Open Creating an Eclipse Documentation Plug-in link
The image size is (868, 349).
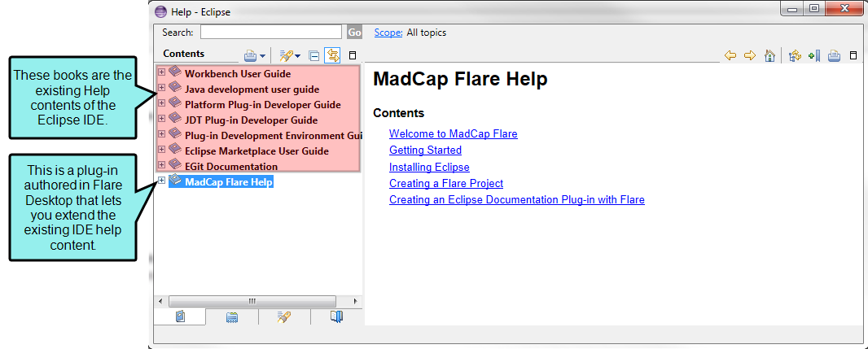517,199
